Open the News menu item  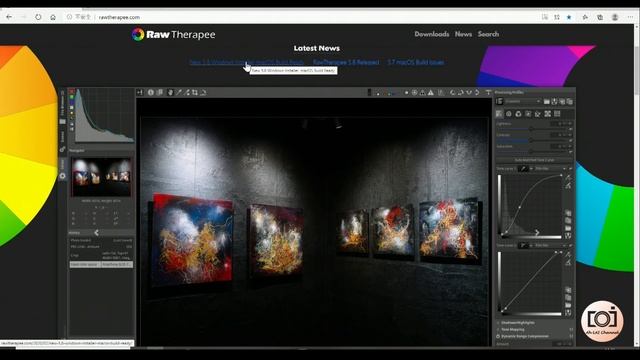pos(463,34)
